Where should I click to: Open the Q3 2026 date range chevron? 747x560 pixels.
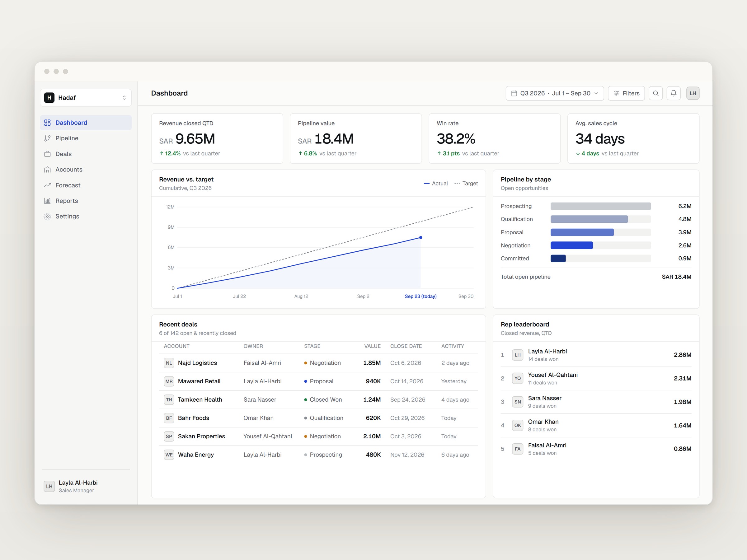(596, 94)
